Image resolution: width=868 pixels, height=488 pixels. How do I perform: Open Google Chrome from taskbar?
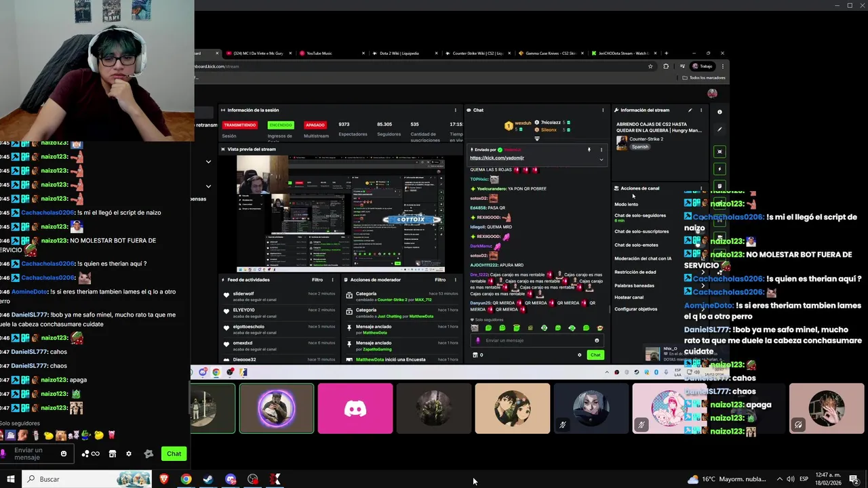186,479
